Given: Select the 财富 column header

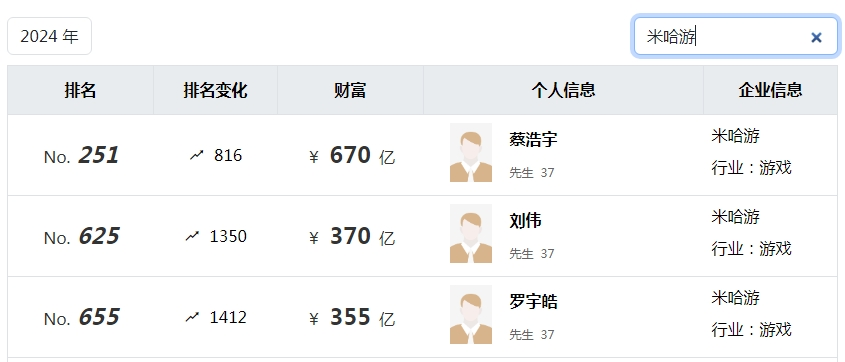Looking at the screenshot, I should point(350,90).
